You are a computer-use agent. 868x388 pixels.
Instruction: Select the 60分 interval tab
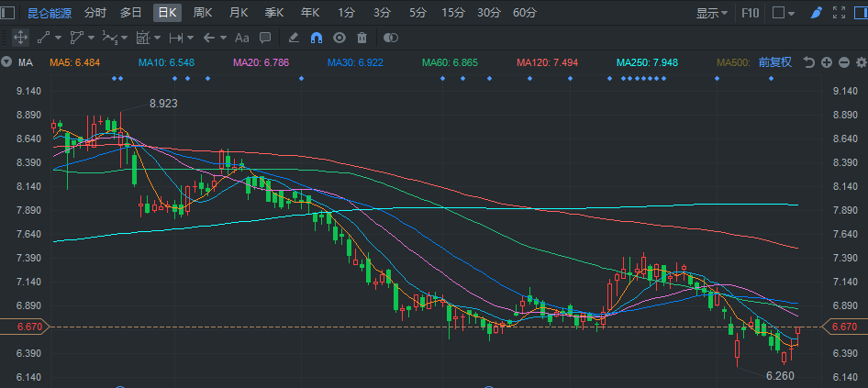click(525, 13)
